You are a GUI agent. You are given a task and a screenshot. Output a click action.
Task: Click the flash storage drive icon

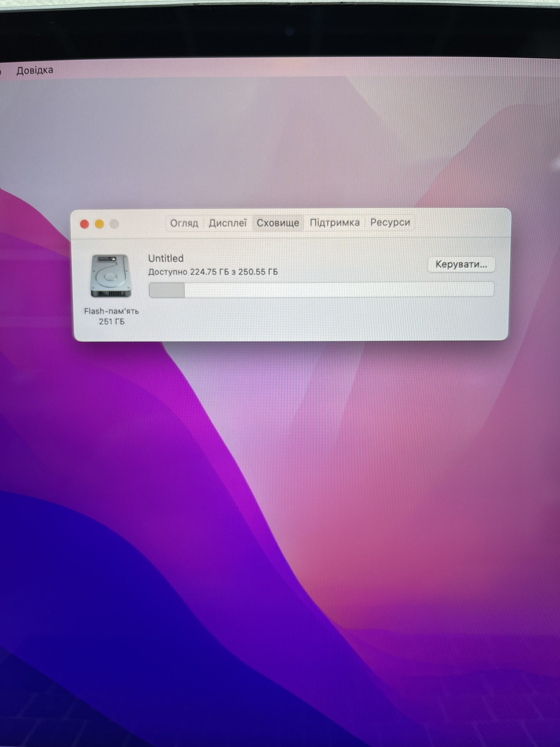point(111,275)
